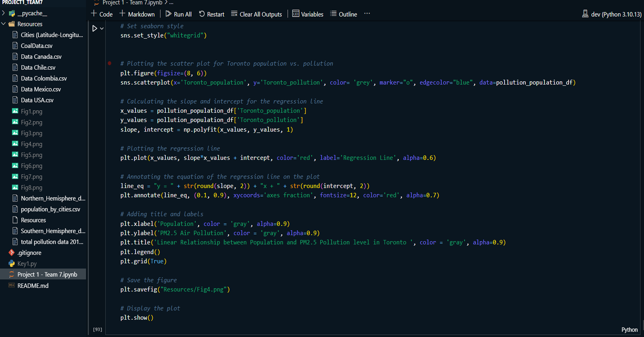Select the dev Python 3.10.13 kernel picker
The width and height of the screenshot is (644, 337).
pos(611,14)
